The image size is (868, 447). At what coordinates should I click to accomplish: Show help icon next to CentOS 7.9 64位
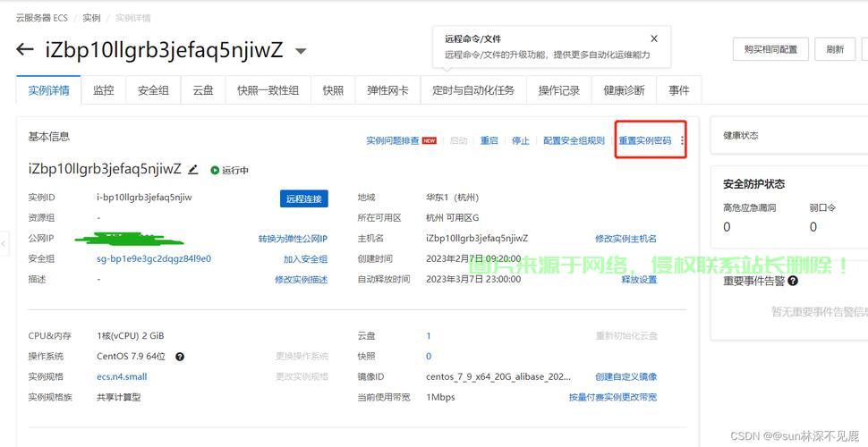pos(179,357)
